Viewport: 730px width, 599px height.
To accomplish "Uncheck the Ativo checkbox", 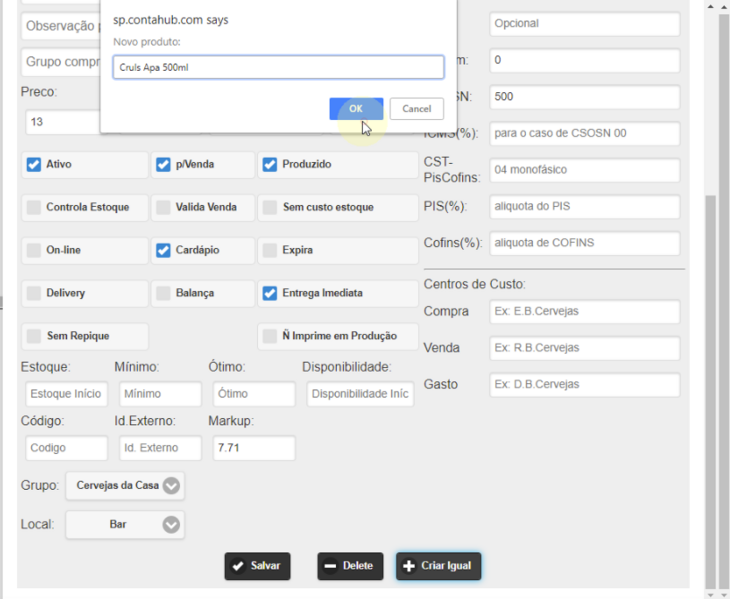I will point(34,164).
